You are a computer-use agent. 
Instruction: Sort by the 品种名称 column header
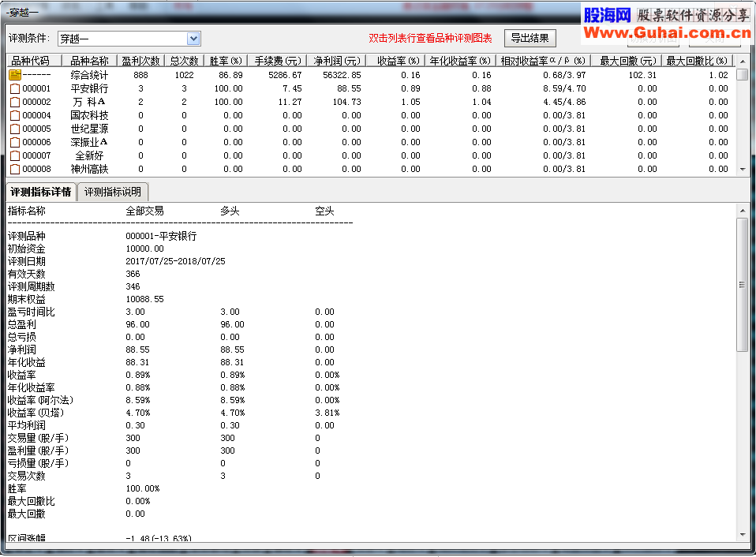click(90, 61)
